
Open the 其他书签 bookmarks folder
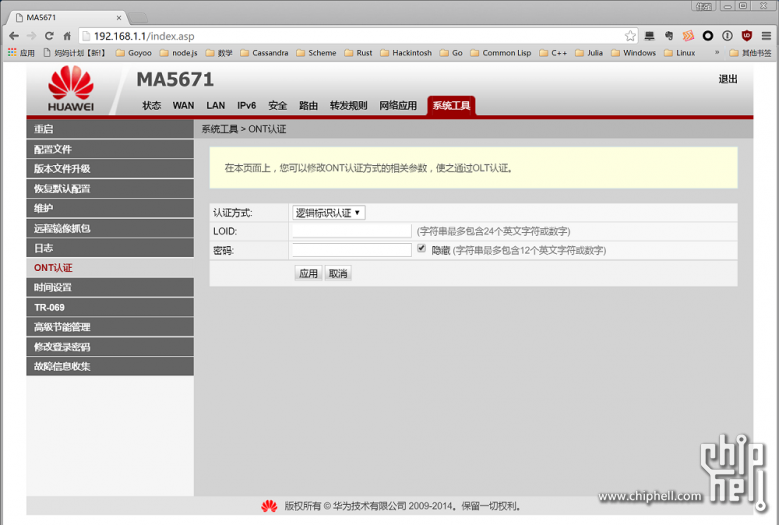750,53
